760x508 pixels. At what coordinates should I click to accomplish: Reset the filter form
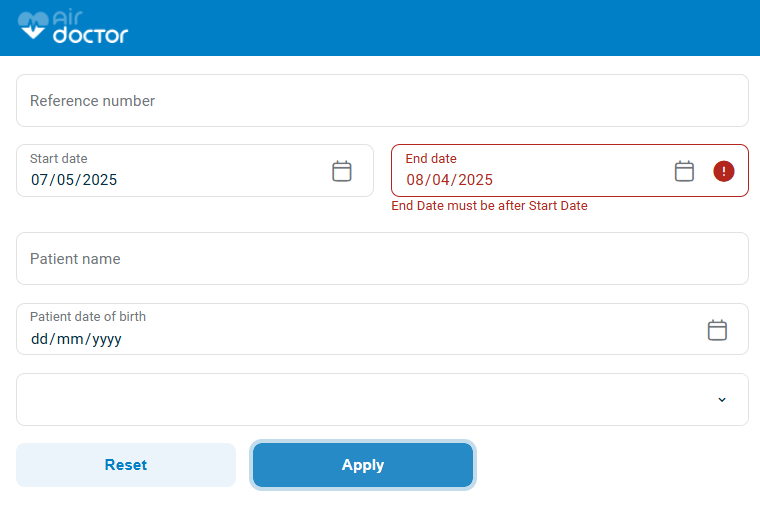point(126,465)
